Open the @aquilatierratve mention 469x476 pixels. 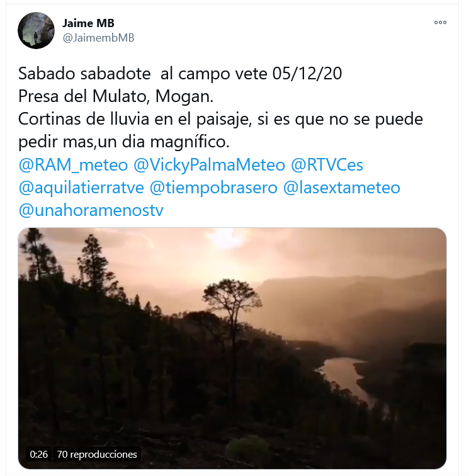click(x=81, y=188)
